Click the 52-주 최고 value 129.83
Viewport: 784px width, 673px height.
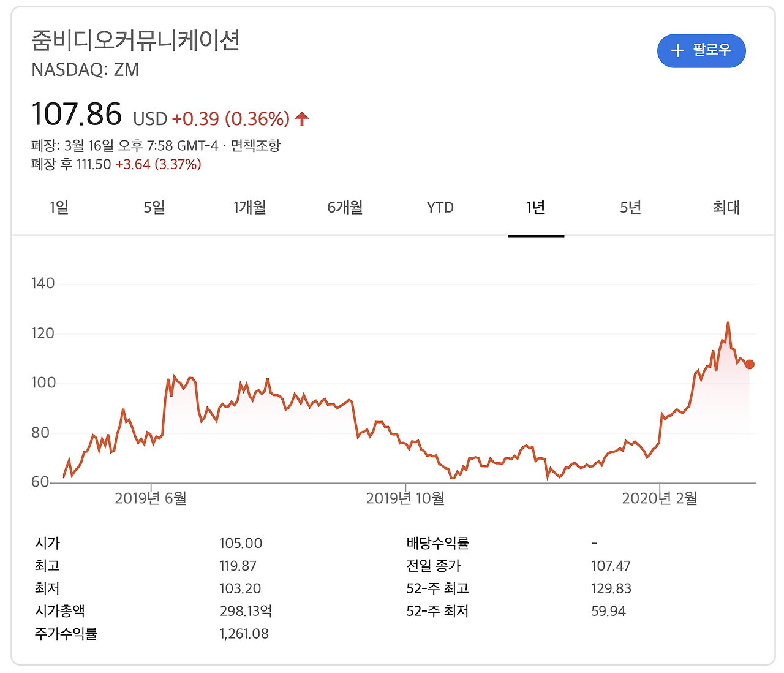click(x=611, y=588)
